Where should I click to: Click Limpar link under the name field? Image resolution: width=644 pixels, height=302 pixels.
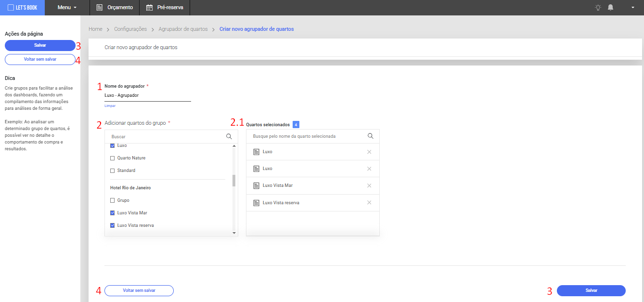(110, 105)
